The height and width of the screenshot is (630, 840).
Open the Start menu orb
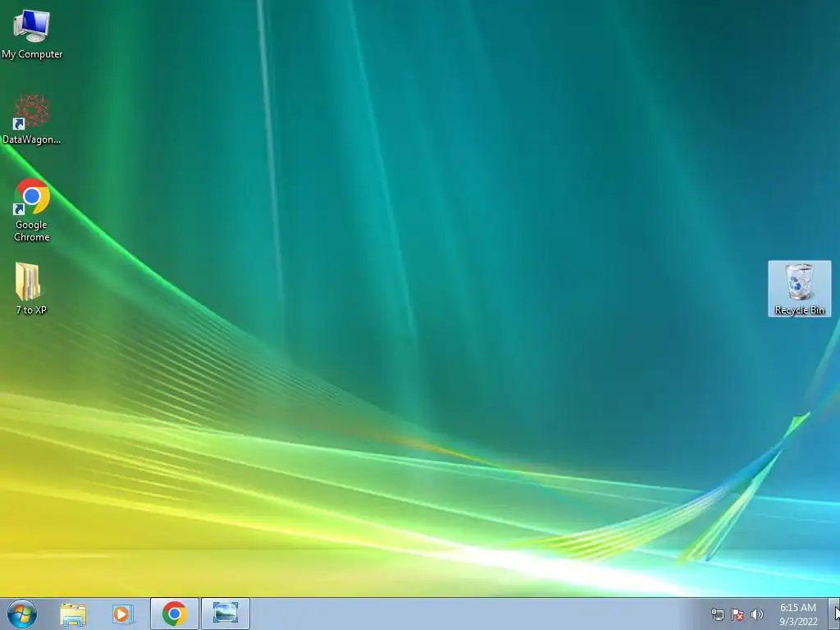click(22, 614)
